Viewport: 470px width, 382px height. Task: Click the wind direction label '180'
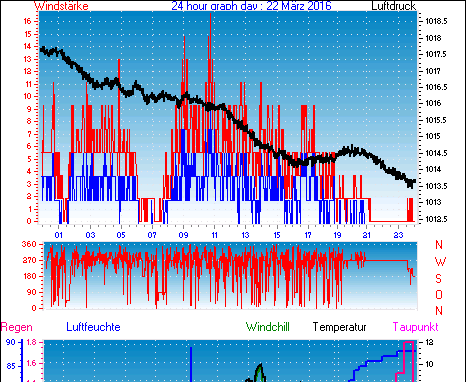[29, 276]
